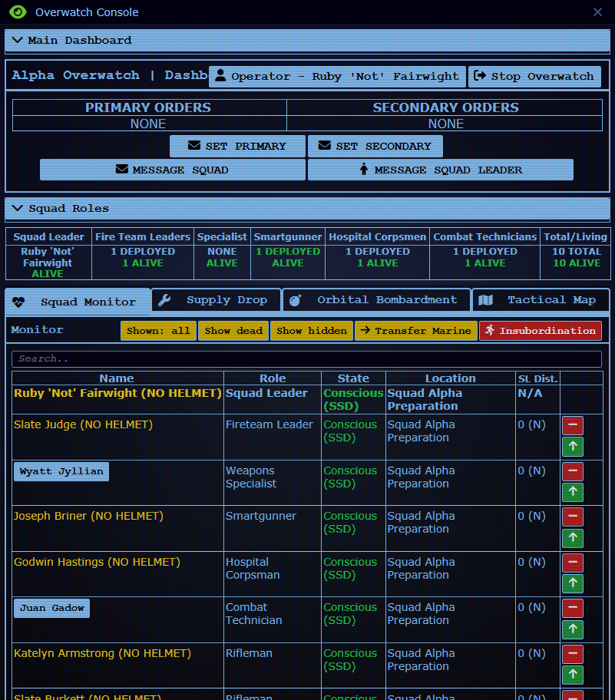The image size is (615, 700).
Task: Click green up arrow for Wyatt Jyllian
Action: tap(573, 493)
